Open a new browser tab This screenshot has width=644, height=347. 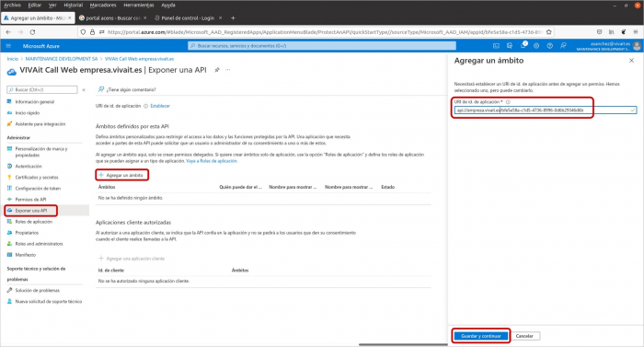(x=233, y=18)
